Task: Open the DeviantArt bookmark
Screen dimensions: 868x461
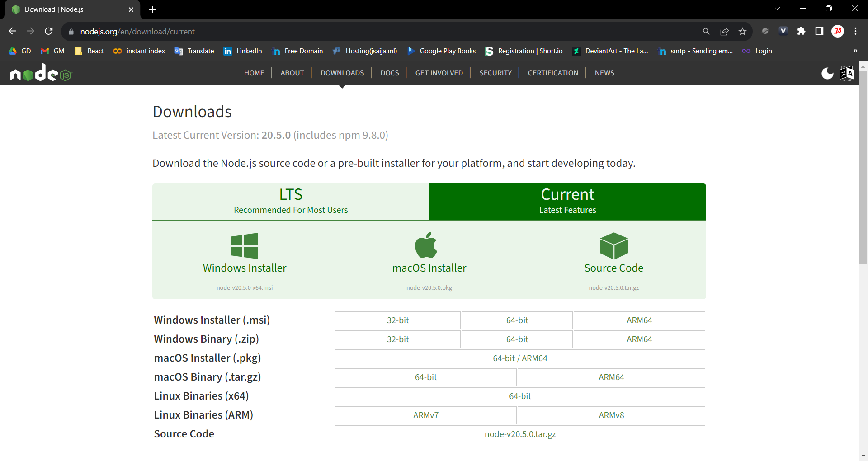Action: coord(610,51)
